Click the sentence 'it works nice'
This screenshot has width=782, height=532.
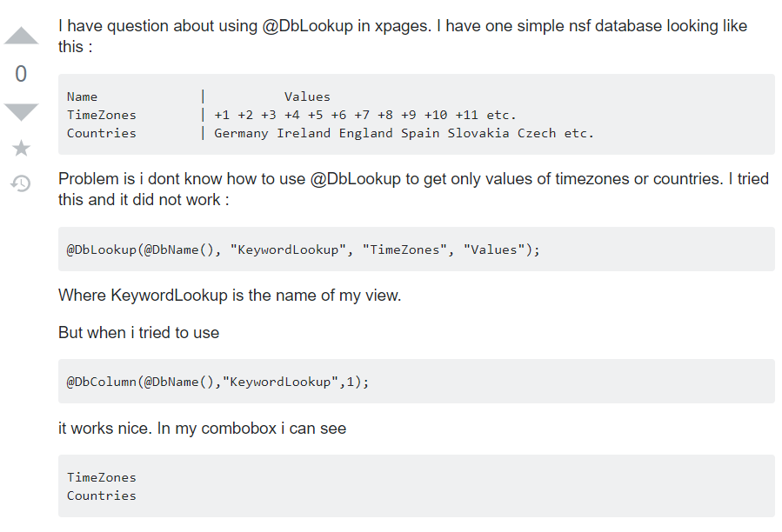pyautogui.click(x=202, y=428)
